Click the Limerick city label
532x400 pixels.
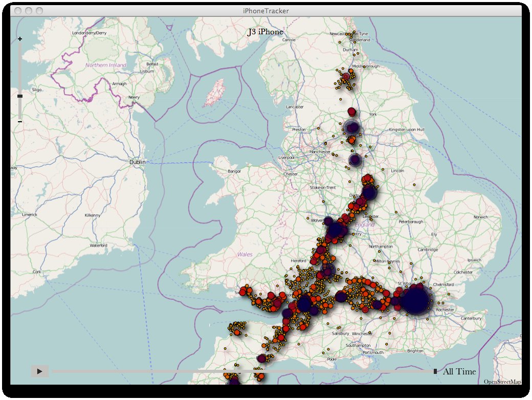tap(30, 214)
